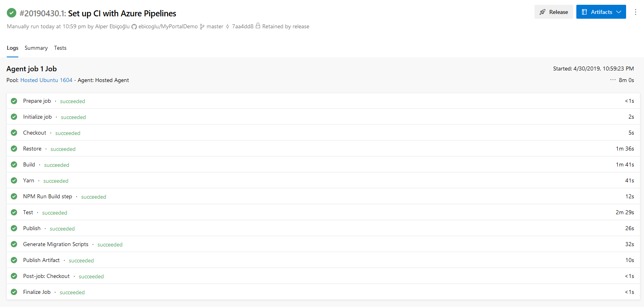Click the green check icon for Publish Artifact
Viewport: 644px width, 307px height.
[x=14, y=260]
